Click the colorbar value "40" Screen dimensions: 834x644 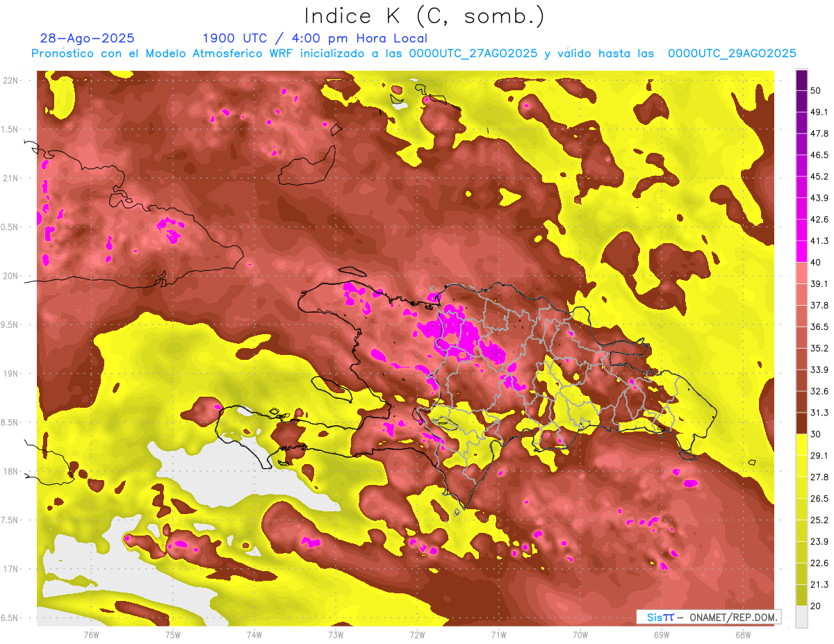[x=816, y=263]
